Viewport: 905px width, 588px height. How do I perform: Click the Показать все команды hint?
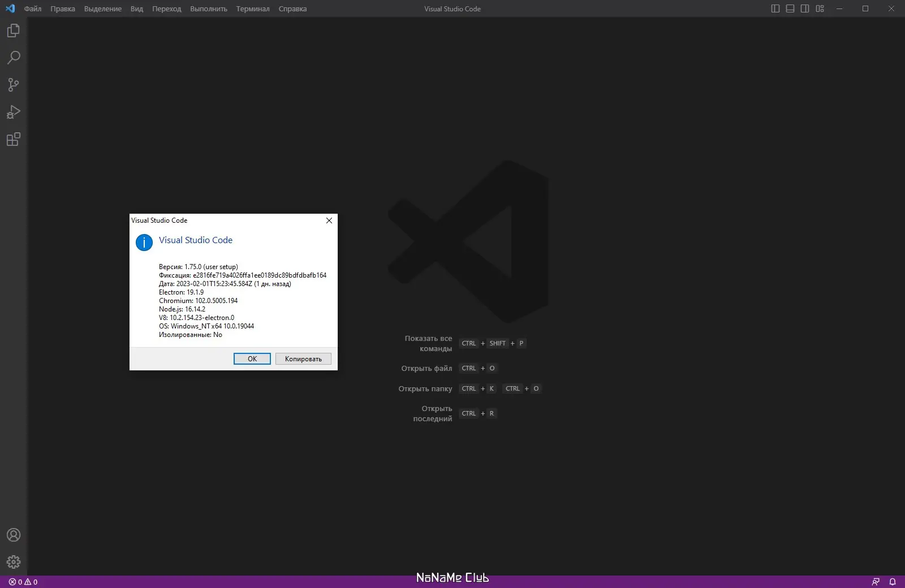coord(428,343)
